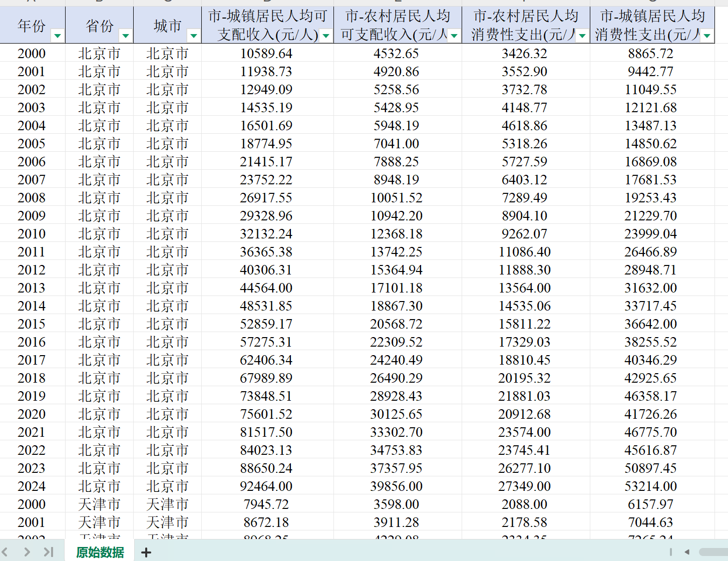Select the 省份 header cell
The width and height of the screenshot is (728, 561).
[100, 25]
